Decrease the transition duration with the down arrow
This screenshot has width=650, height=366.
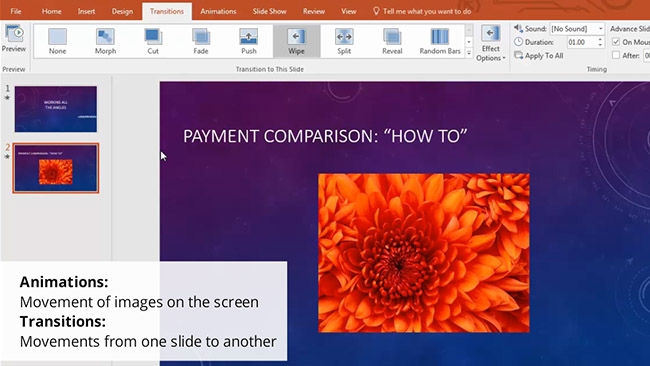pyautogui.click(x=600, y=45)
